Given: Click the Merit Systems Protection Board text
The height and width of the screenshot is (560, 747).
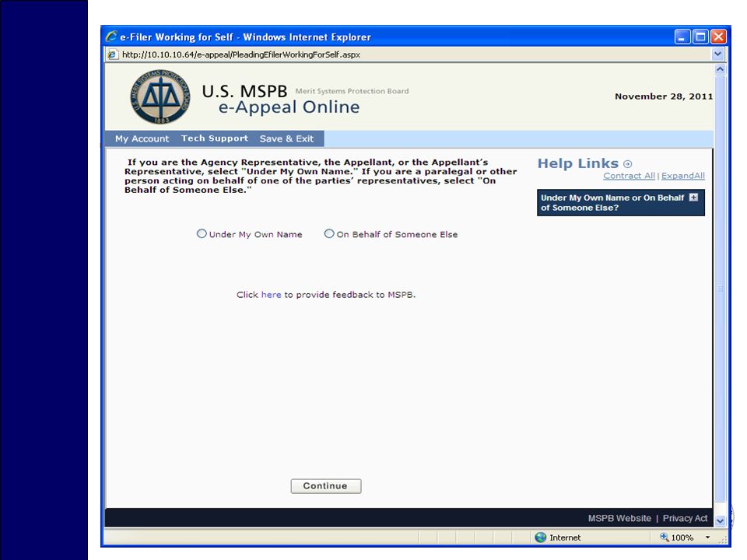Looking at the screenshot, I should click(352, 91).
